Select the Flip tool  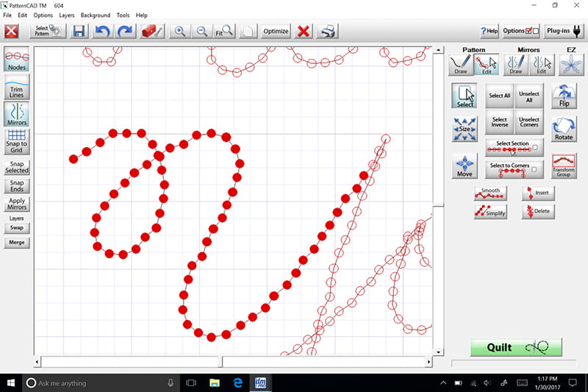pyautogui.click(x=564, y=96)
